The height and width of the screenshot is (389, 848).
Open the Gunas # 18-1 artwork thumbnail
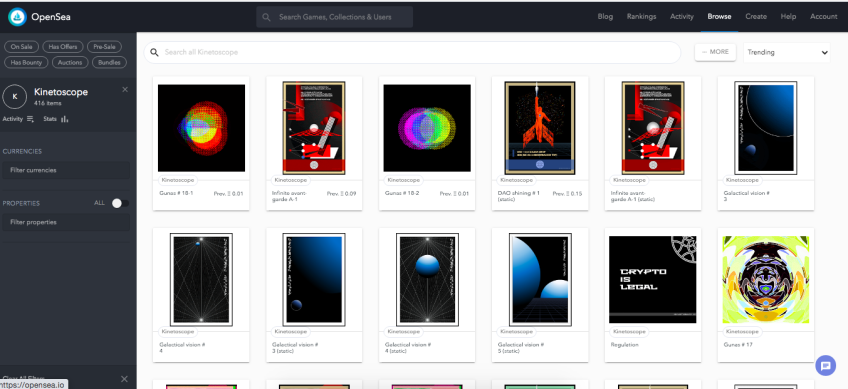click(201, 128)
